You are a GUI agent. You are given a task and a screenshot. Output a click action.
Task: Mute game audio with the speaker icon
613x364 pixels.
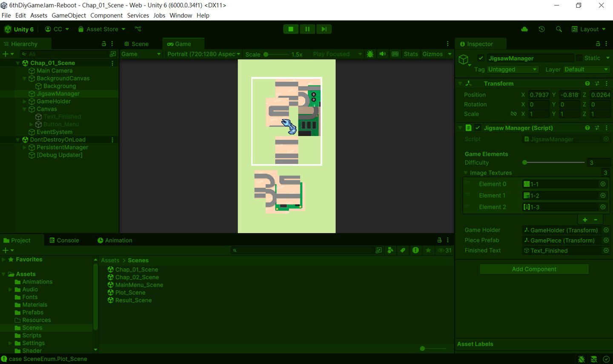click(383, 54)
